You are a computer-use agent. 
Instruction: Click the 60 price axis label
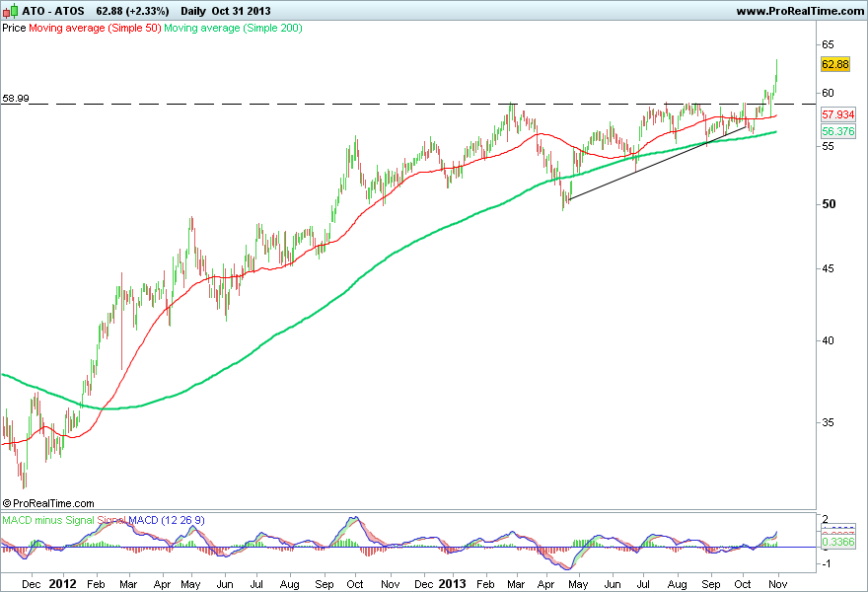point(828,93)
